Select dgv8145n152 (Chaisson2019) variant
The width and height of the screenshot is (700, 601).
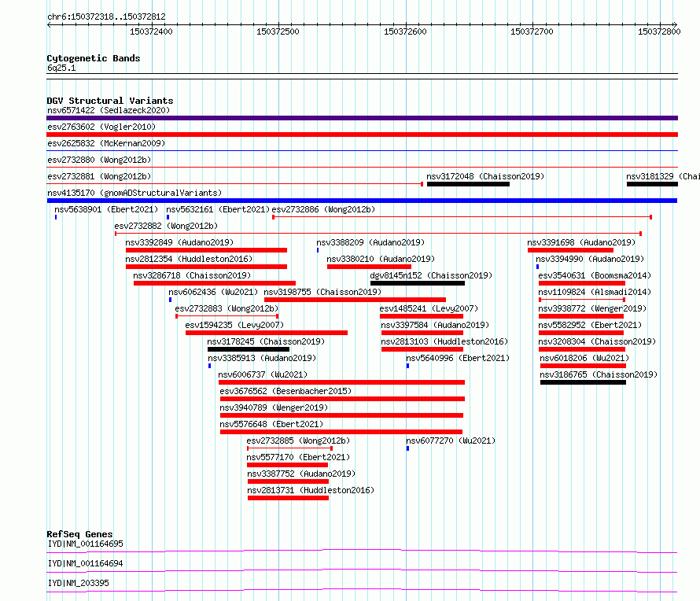coord(431,275)
